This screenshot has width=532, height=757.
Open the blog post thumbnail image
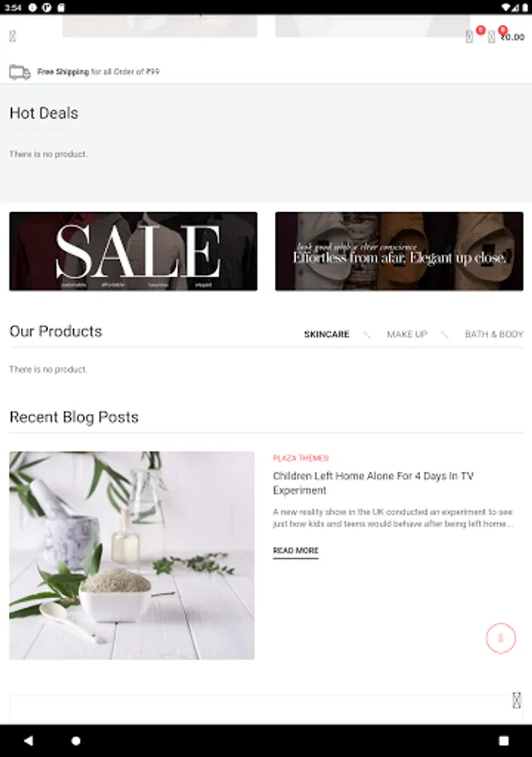(132, 555)
